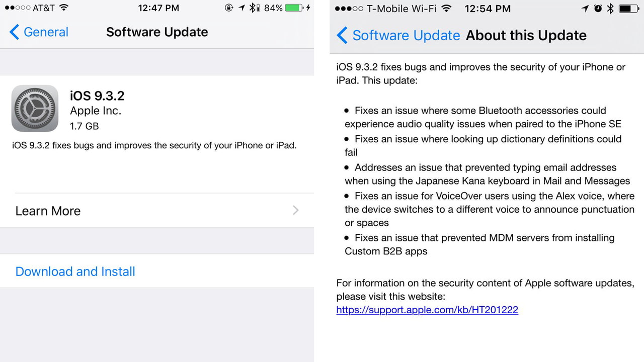
Task: Tap the orientation lock icon near 84%
Action: click(x=228, y=8)
